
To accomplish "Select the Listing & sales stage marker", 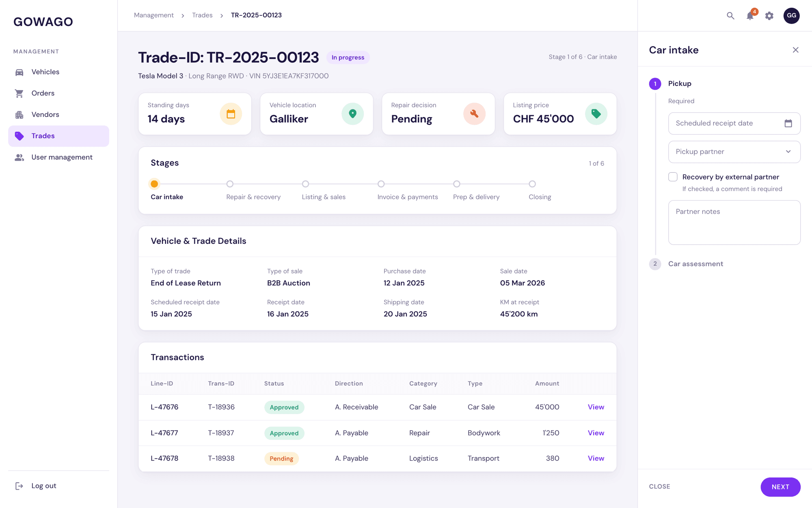I will click(305, 184).
